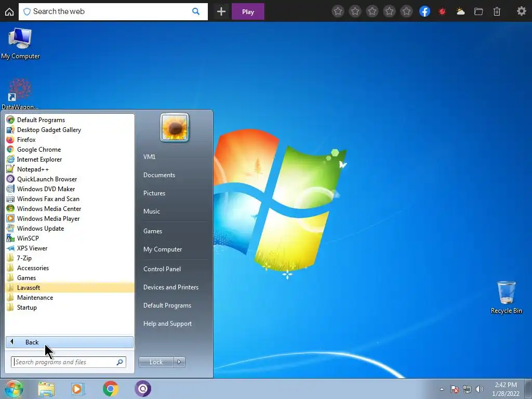Focus Search programs and files box
The height and width of the screenshot is (399, 532).
68,362
